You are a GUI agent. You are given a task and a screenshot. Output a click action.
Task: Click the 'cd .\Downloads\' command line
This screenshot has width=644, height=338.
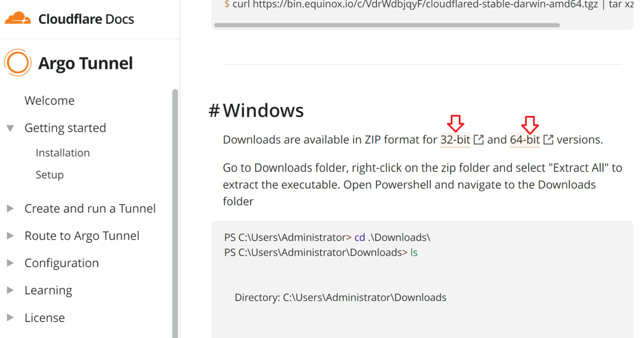pos(327,237)
